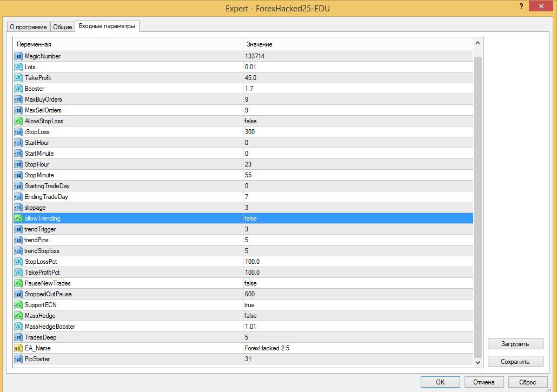Click the MagicNumber value 133714
The height and width of the screenshot is (392, 557).
(255, 56)
